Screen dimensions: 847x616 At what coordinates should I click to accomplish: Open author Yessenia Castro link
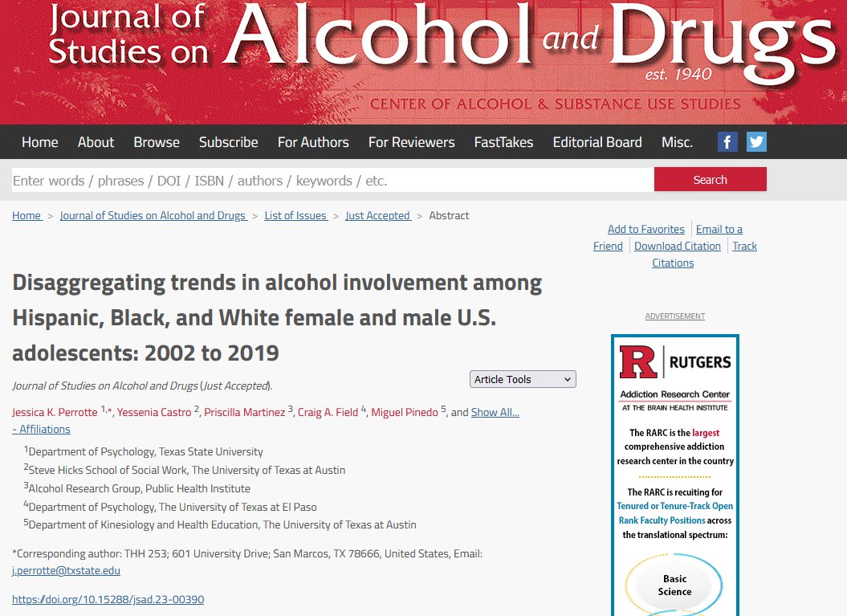154,412
